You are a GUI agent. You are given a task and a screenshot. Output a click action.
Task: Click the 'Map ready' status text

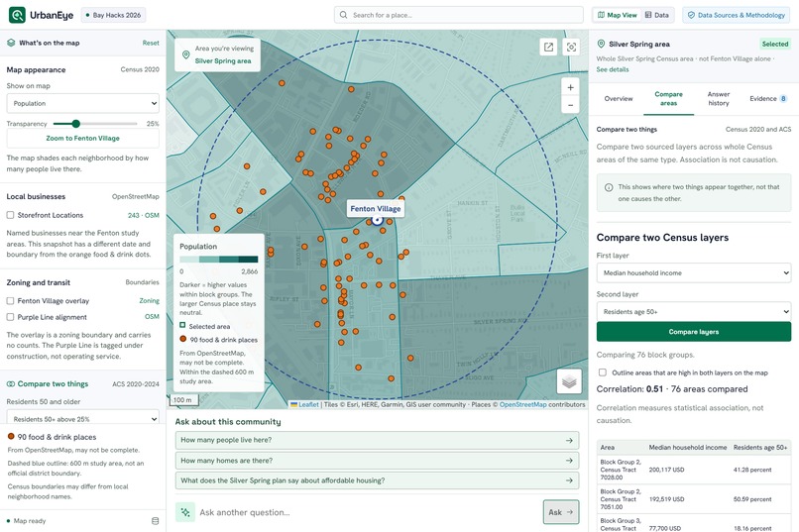point(30,521)
